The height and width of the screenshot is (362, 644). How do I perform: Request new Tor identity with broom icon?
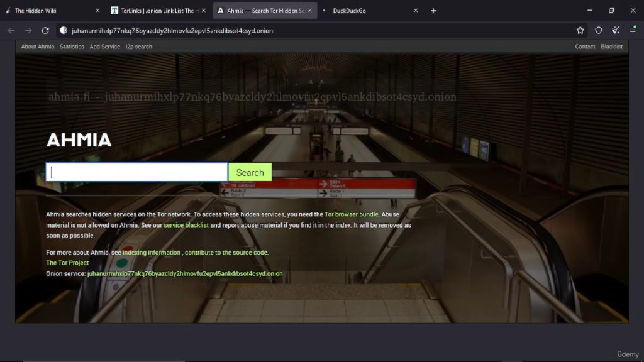(x=615, y=30)
